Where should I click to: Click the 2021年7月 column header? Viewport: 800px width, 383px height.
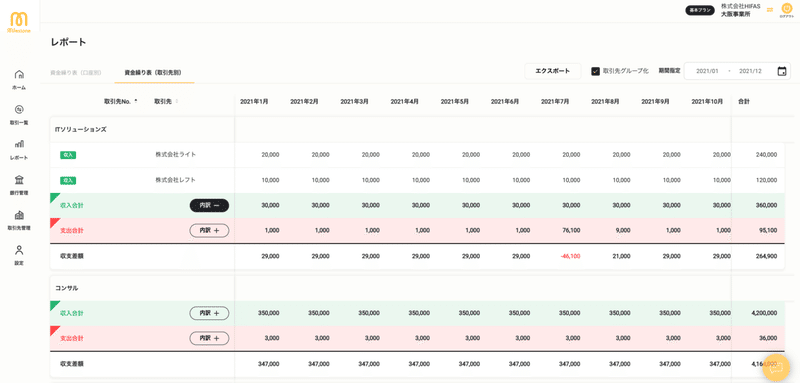(x=555, y=101)
